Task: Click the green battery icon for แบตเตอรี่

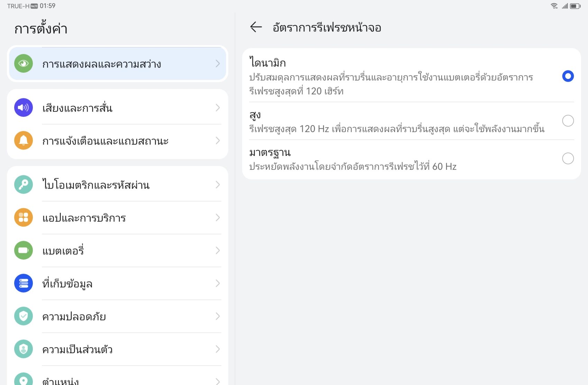Action: 24,250
